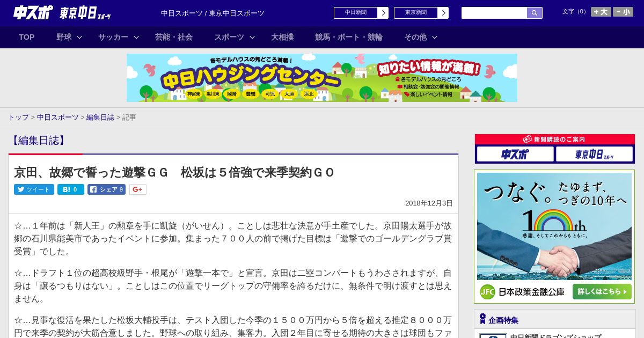Go to TOP in navigation
This screenshot has width=644, height=338.
[x=27, y=37]
